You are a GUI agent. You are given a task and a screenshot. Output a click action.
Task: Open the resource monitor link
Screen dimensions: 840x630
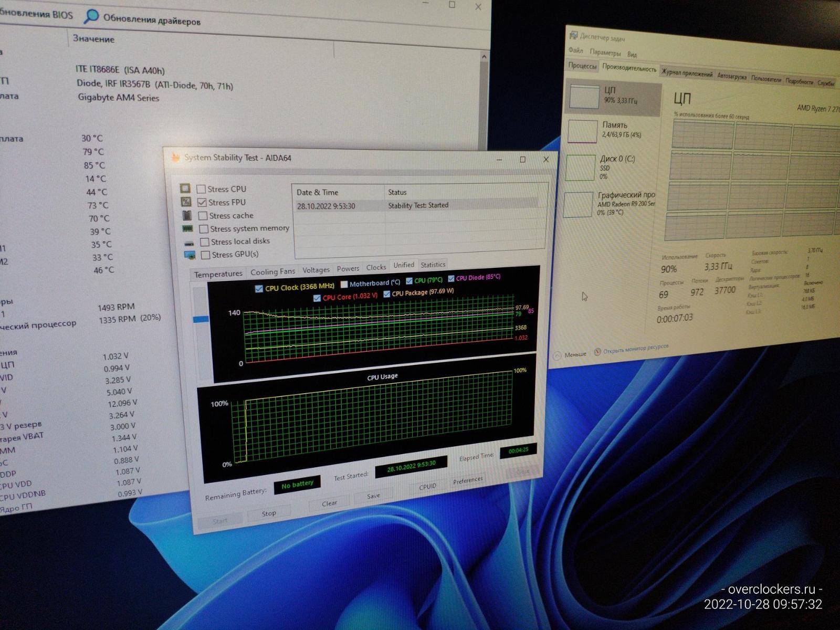(x=636, y=349)
